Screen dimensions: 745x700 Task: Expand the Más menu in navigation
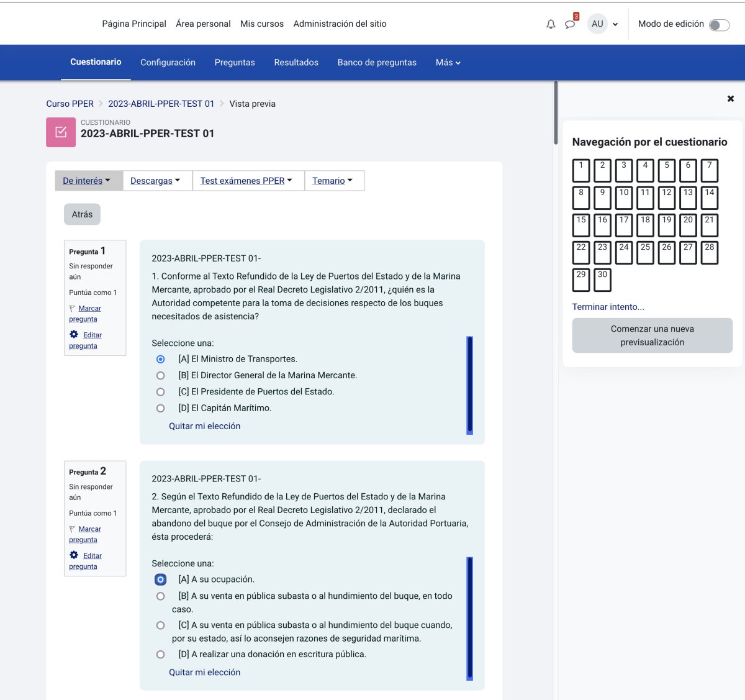click(448, 63)
